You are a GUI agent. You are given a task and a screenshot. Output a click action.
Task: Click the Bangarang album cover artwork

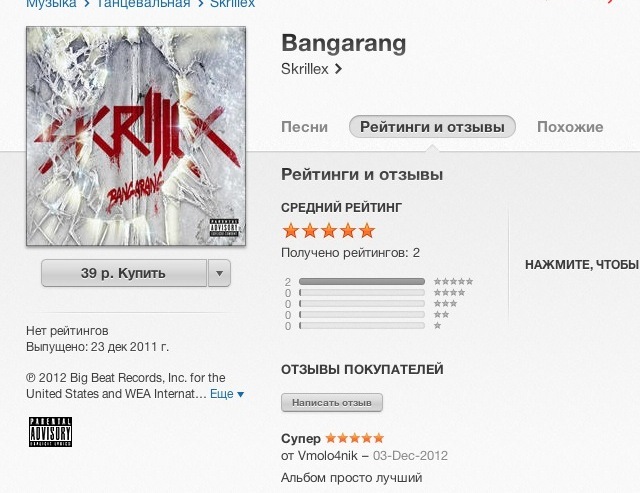[136, 136]
